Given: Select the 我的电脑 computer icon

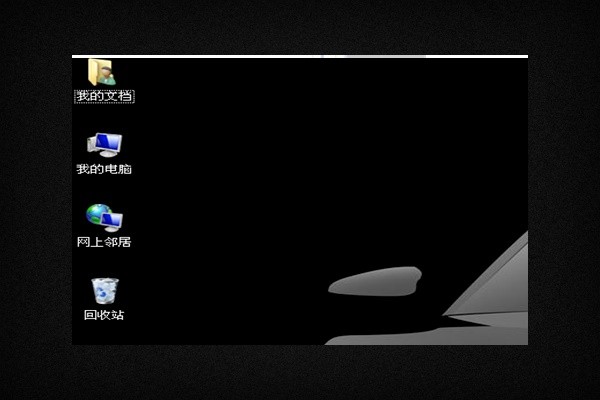Looking at the screenshot, I should (x=104, y=144).
